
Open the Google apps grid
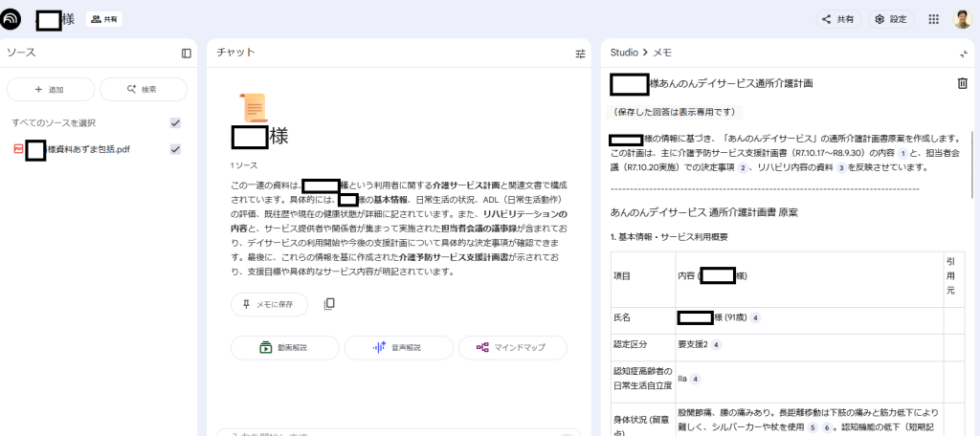click(x=933, y=19)
